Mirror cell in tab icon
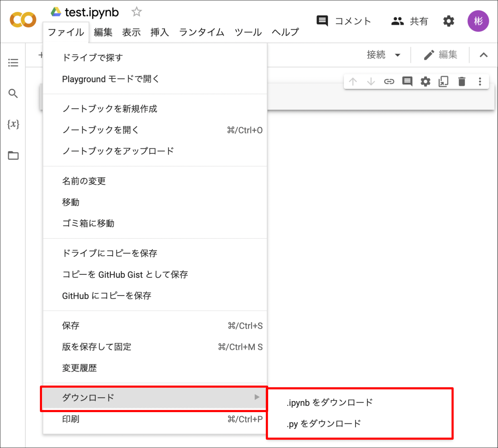The image size is (498, 448). (x=444, y=82)
